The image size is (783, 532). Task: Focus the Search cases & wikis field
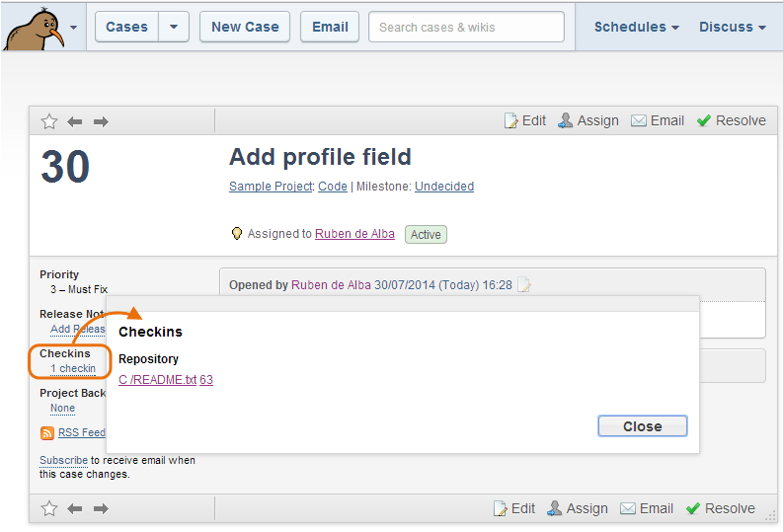pos(466,27)
